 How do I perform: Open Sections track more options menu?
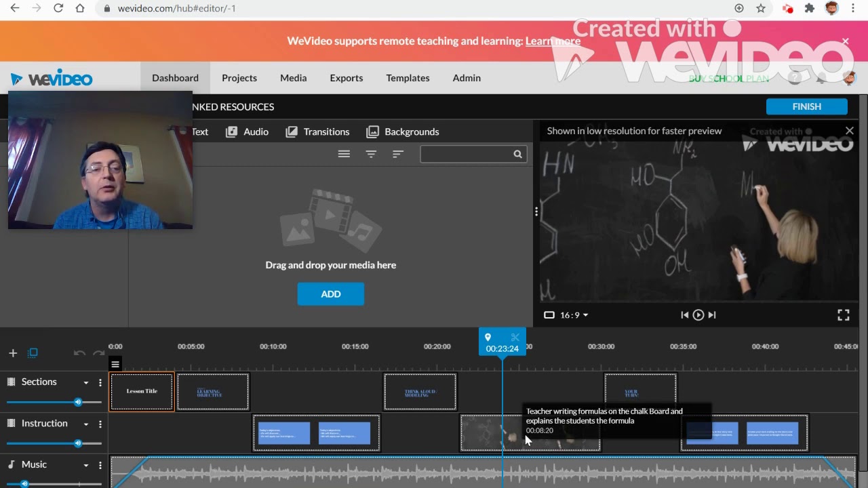(x=100, y=383)
